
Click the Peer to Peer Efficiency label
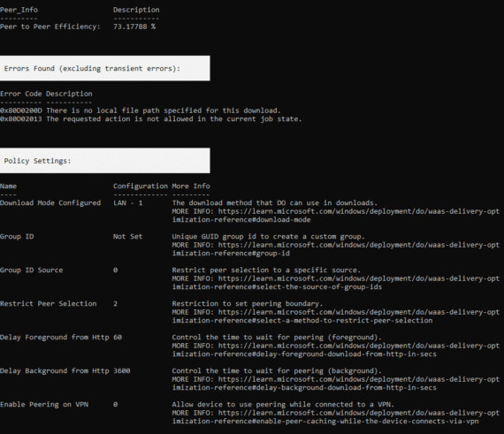[50, 27]
